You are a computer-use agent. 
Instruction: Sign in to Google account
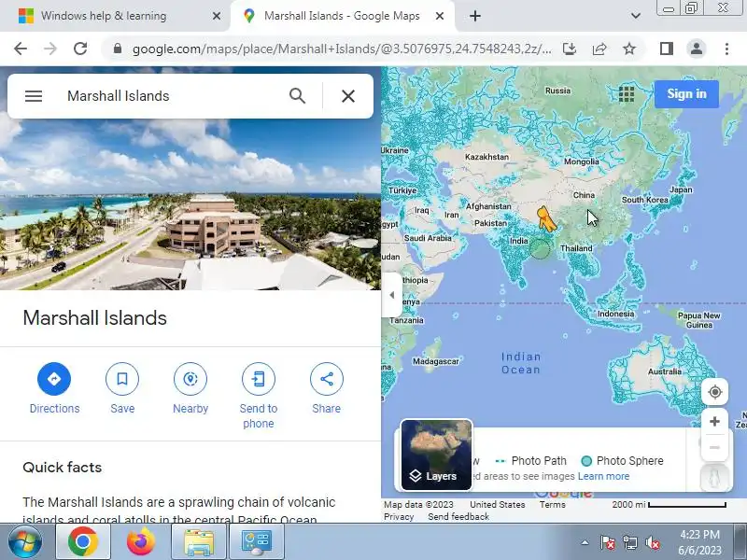point(686,94)
